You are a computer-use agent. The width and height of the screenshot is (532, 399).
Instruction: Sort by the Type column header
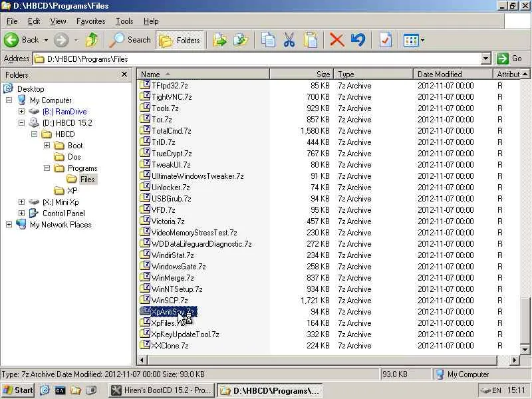point(373,74)
